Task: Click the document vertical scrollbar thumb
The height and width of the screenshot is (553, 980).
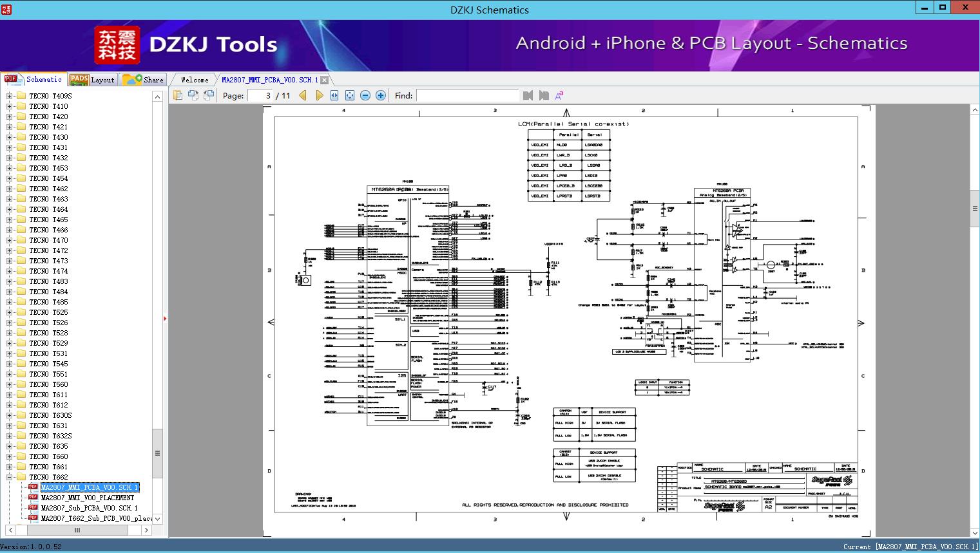Action: click(x=975, y=209)
